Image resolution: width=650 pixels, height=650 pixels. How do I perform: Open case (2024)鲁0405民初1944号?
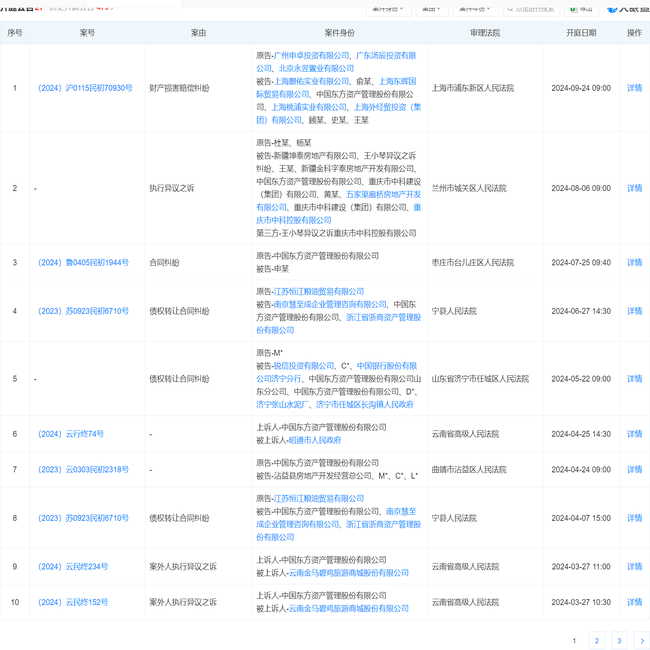[x=83, y=262]
